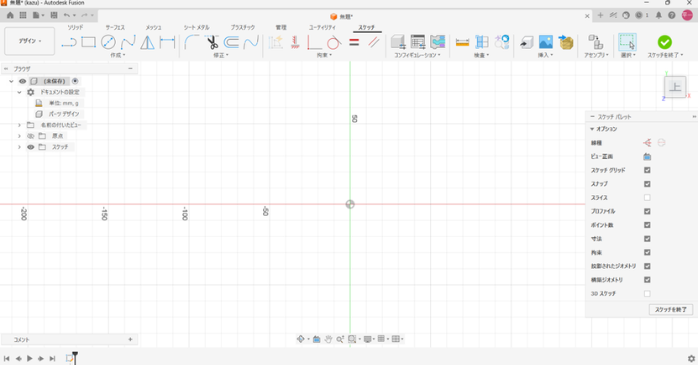698x365 pixels.
Task: Open the notifications bell
Action: click(659, 15)
